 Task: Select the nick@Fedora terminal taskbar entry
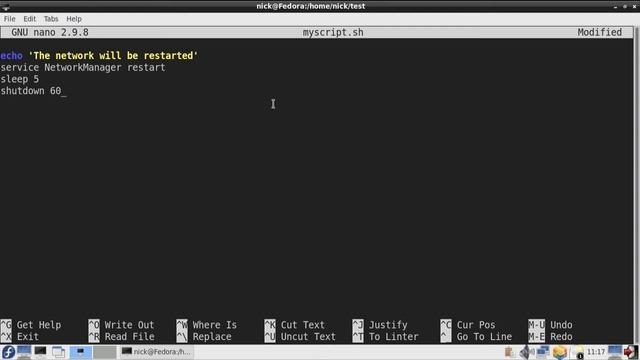(x=156, y=352)
